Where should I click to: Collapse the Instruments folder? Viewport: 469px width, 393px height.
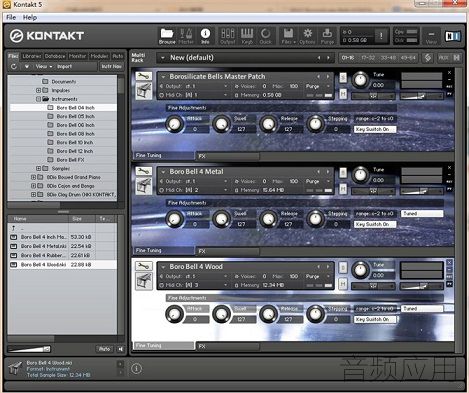click(x=38, y=99)
